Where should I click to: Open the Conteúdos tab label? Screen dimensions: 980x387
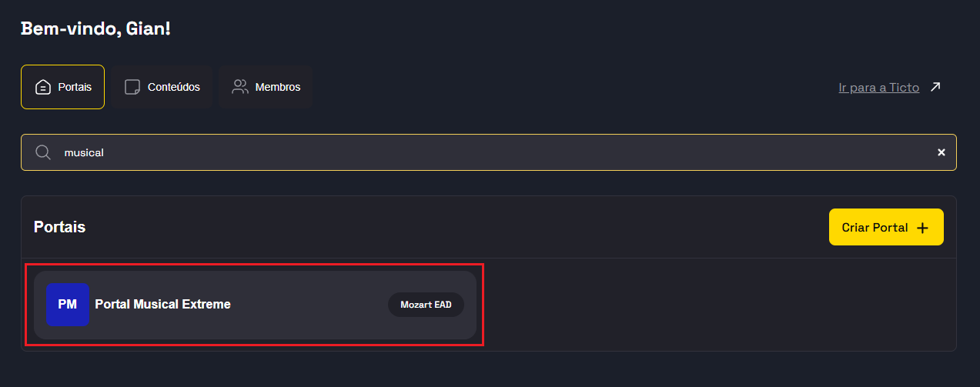tap(174, 87)
